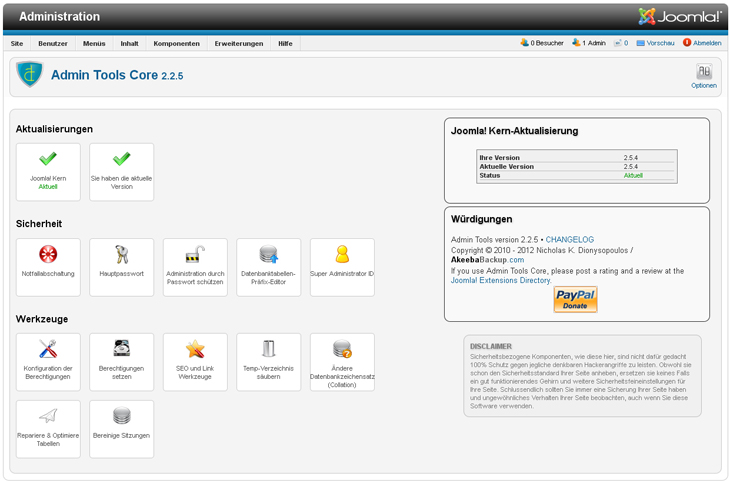The height and width of the screenshot is (483, 730).
Task: Open the Inhalt menu
Action: (x=129, y=43)
